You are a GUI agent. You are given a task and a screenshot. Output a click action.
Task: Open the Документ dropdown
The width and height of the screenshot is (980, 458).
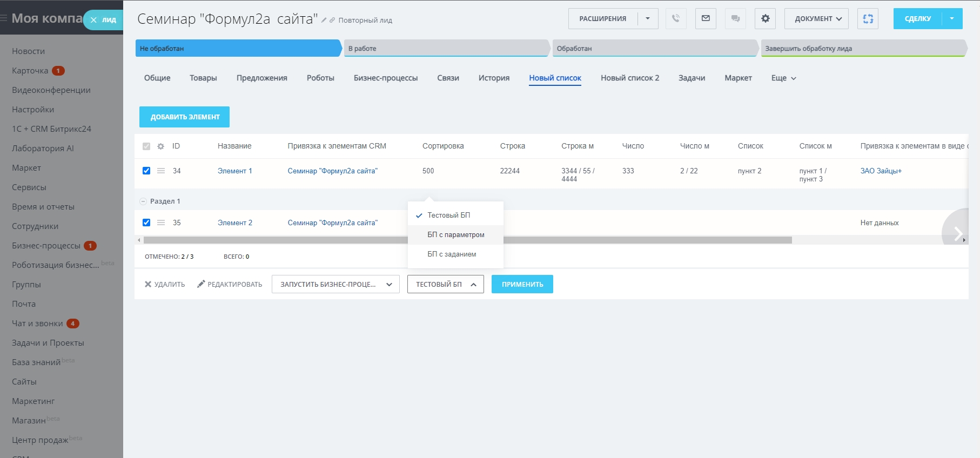tap(816, 18)
